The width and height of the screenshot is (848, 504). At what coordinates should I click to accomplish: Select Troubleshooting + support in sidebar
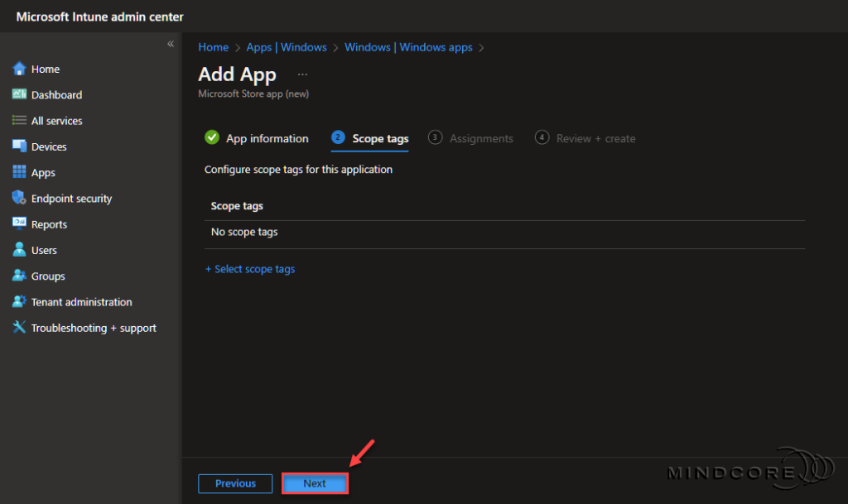pos(94,328)
